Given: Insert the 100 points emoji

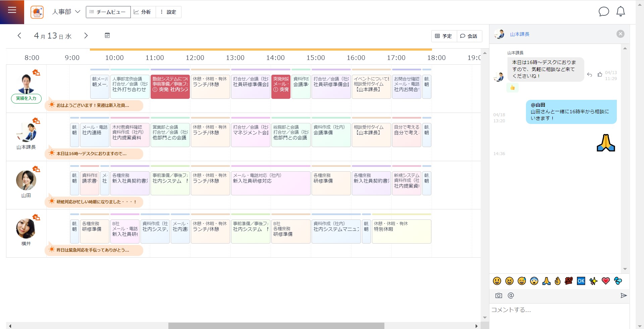Looking at the screenshot, I should point(569,281).
